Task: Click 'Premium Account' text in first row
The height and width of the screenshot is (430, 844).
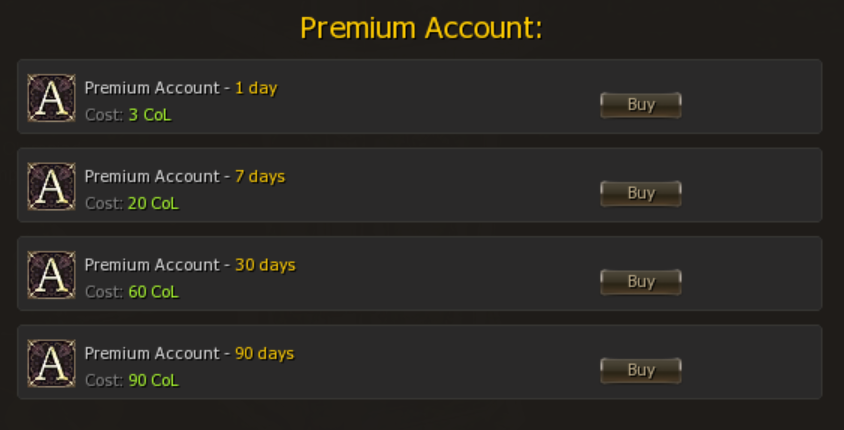Action: [152, 88]
